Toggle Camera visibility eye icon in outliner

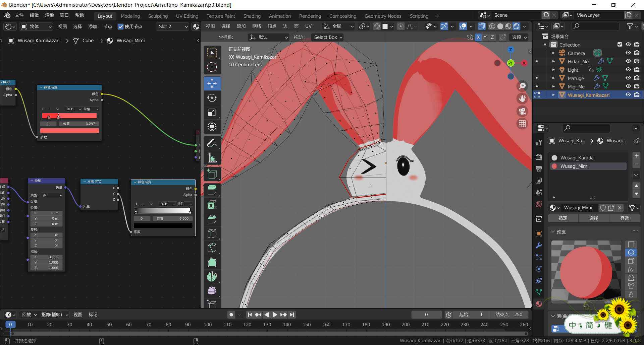(628, 53)
